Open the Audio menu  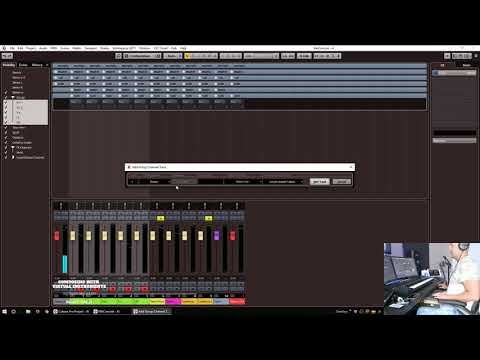coord(43,48)
